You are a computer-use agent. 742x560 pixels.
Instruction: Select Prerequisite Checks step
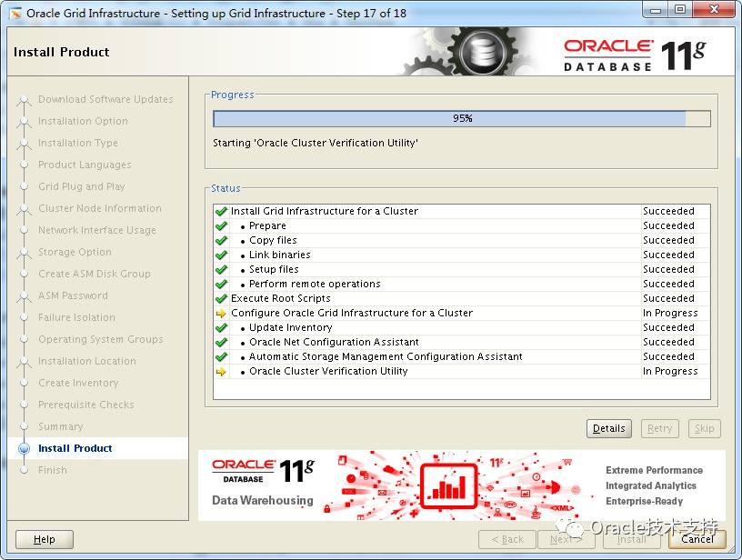86,405
